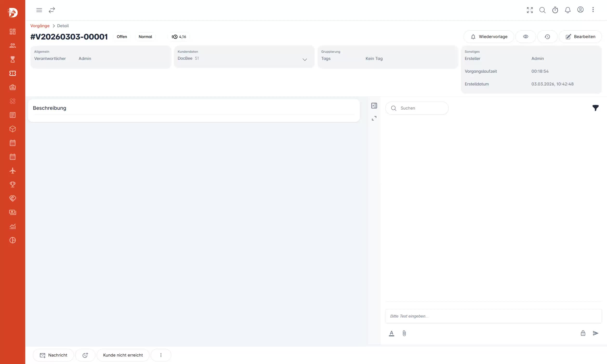Click the swap arrows icon in top bar
The width and height of the screenshot is (607, 364).
52,10
